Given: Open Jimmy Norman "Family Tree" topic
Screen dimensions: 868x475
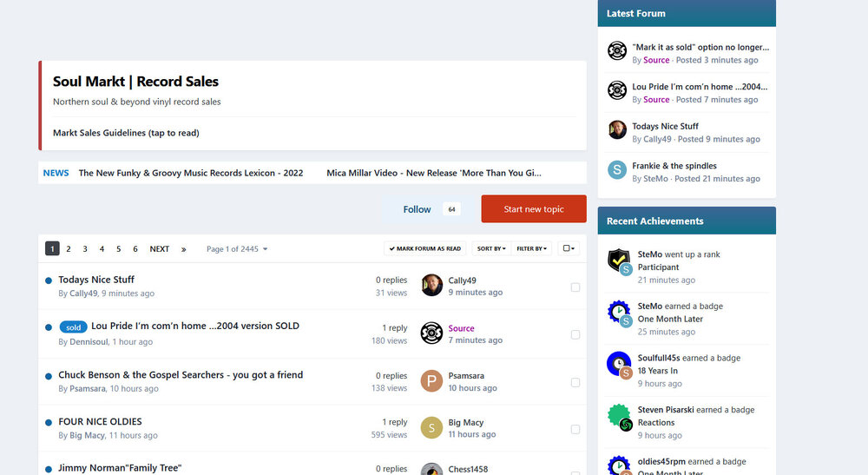Looking at the screenshot, I should [x=120, y=468].
